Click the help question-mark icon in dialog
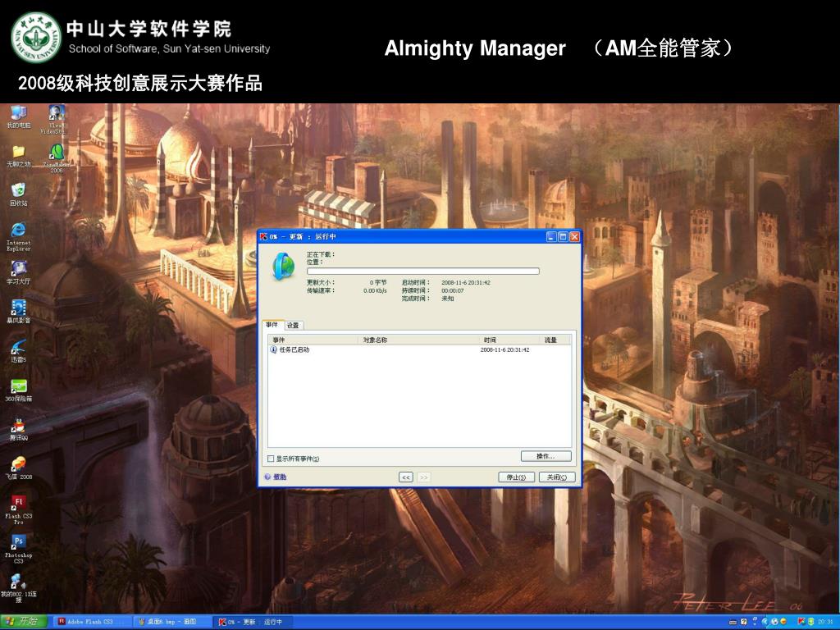The height and width of the screenshot is (630, 840). (x=268, y=477)
